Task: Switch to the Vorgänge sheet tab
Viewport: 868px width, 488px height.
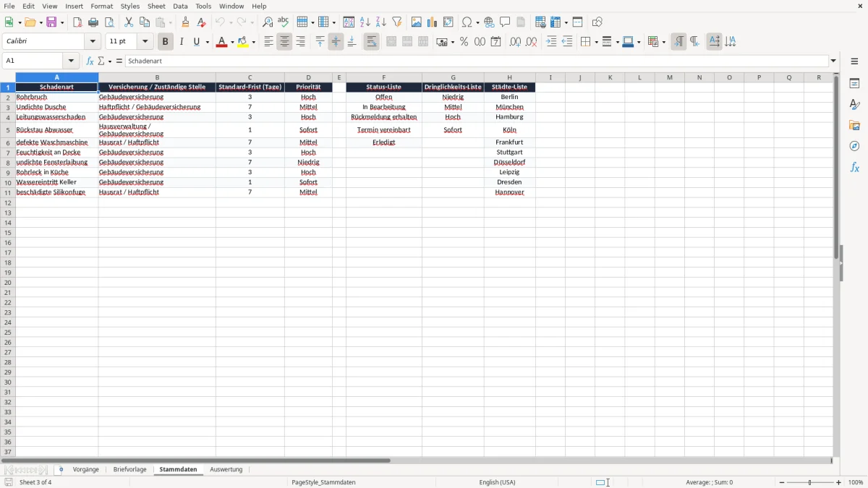Action: coord(86,470)
